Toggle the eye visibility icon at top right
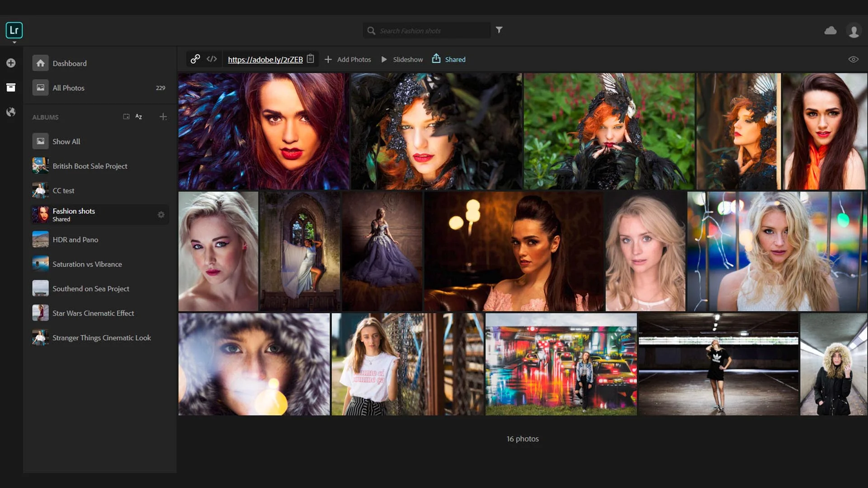Viewport: 868px width, 488px height. coord(853,60)
